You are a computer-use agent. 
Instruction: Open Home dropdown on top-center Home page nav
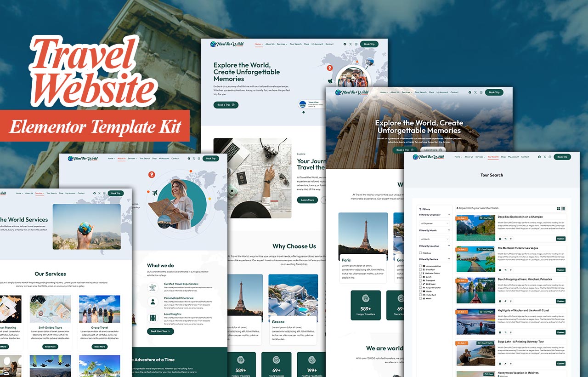coord(259,44)
